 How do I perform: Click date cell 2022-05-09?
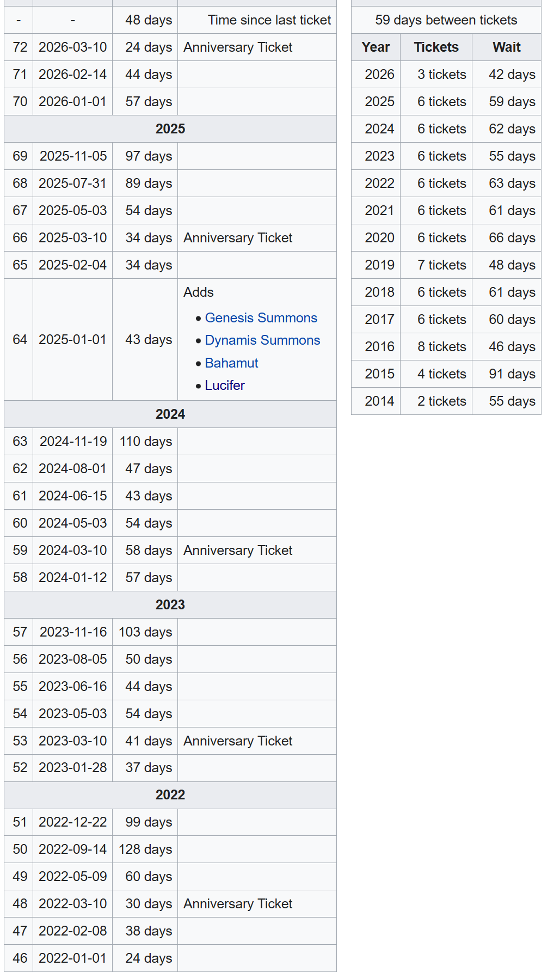click(x=72, y=877)
